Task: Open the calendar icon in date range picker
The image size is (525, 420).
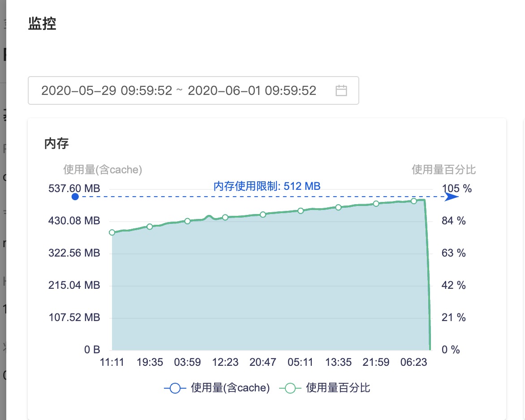Action: point(341,91)
